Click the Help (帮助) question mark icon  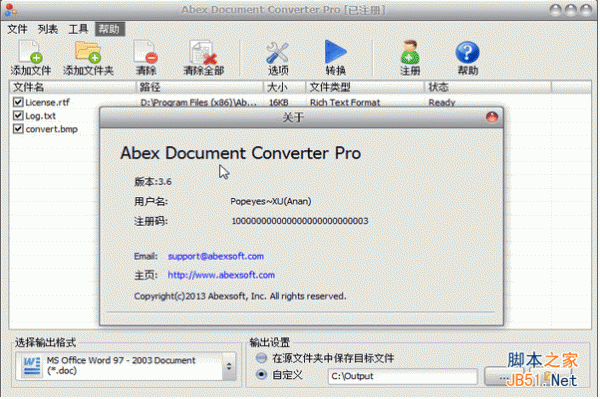[x=467, y=52]
